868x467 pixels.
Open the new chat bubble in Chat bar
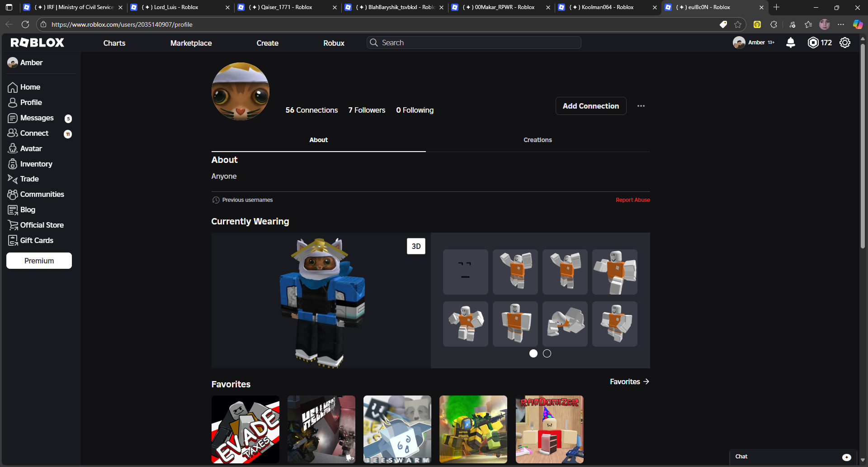coord(847,457)
